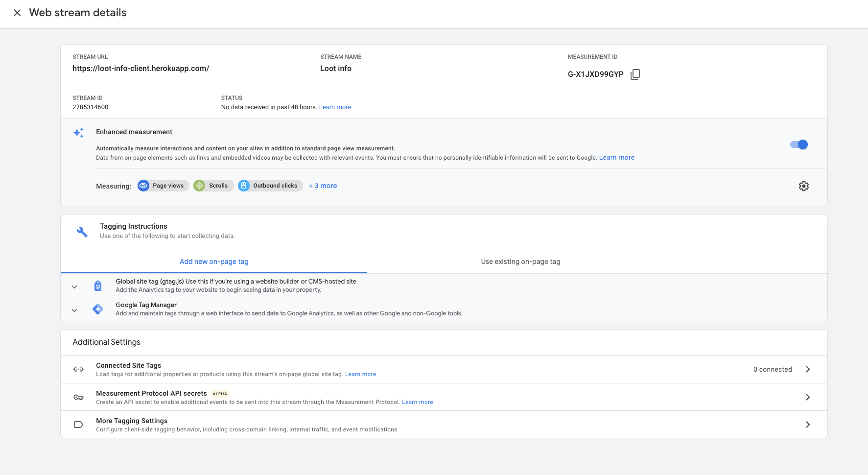Image resolution: width=868 pixels, height=475 pixels.
Task: Click the Scrolls chip icon
Action: click(x=199, y=186)
